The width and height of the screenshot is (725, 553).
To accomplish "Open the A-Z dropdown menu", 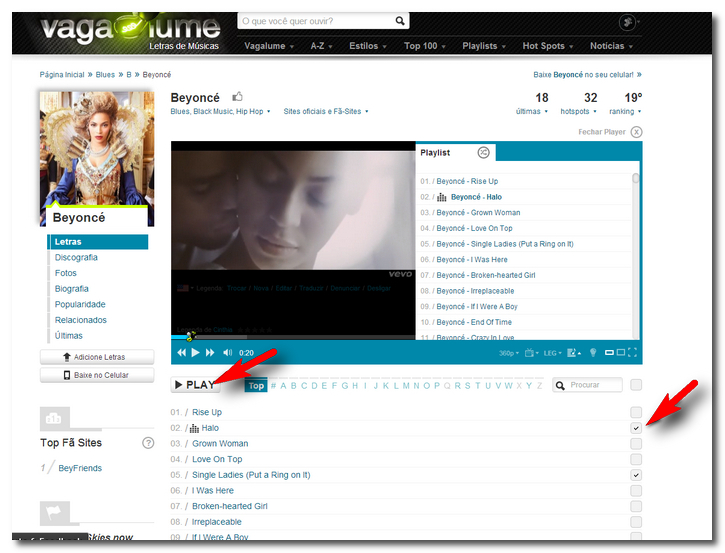I will tap(321, 46).
